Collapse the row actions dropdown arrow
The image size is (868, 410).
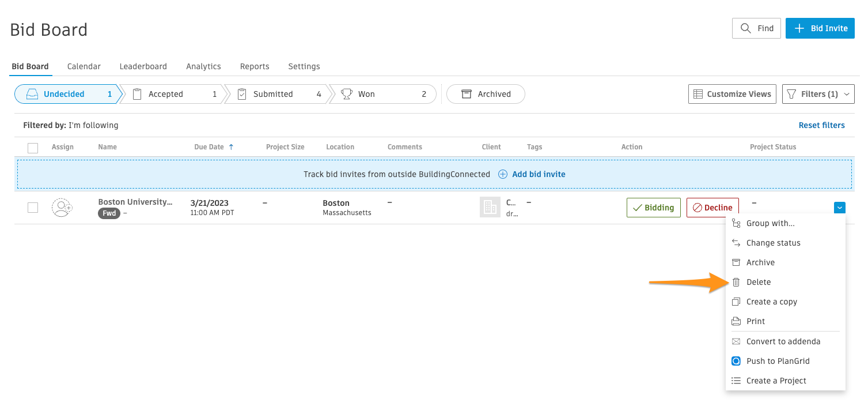tap(839, 208)
